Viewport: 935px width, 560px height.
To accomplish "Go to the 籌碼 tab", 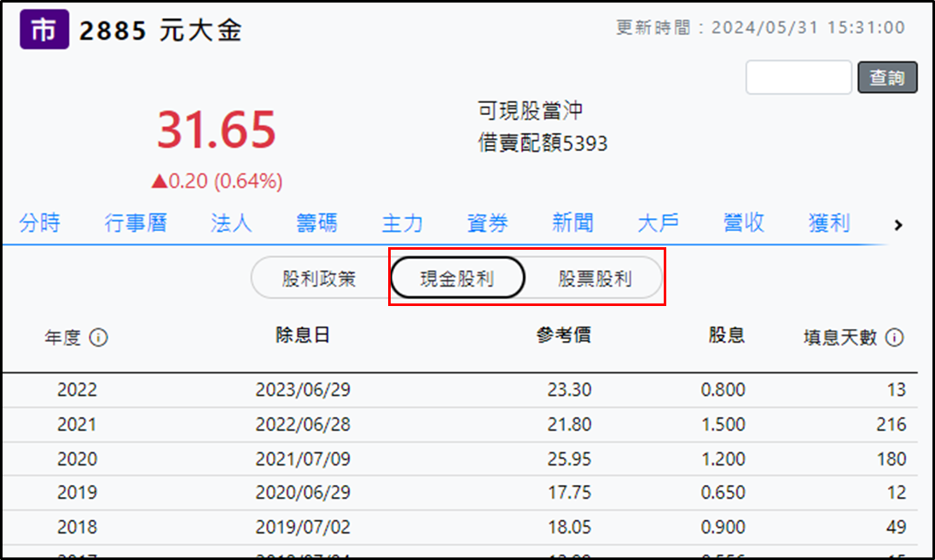I will (x=317, y=223).
